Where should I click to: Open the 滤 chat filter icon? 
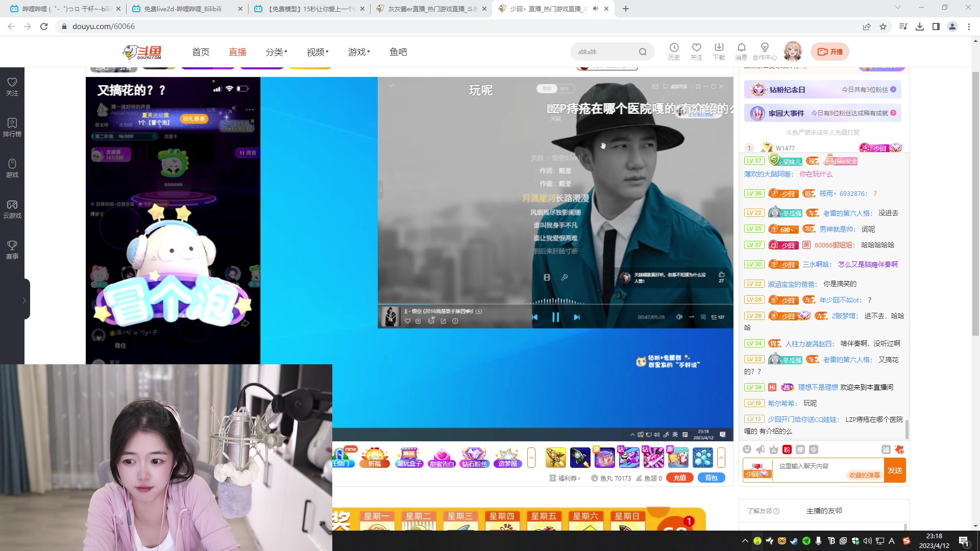tap(886, 449)
